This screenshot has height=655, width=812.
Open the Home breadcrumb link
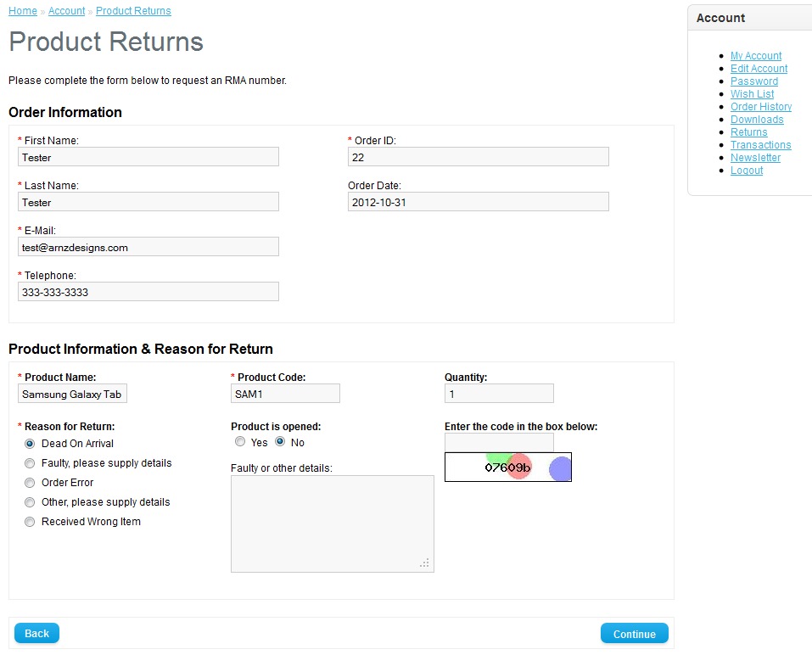click(x=23, y=11)
